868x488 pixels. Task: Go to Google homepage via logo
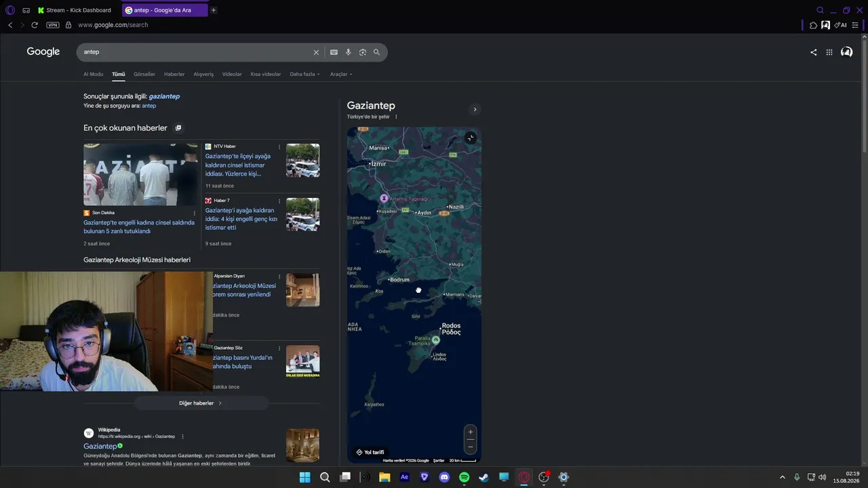[x=43, y=52]
